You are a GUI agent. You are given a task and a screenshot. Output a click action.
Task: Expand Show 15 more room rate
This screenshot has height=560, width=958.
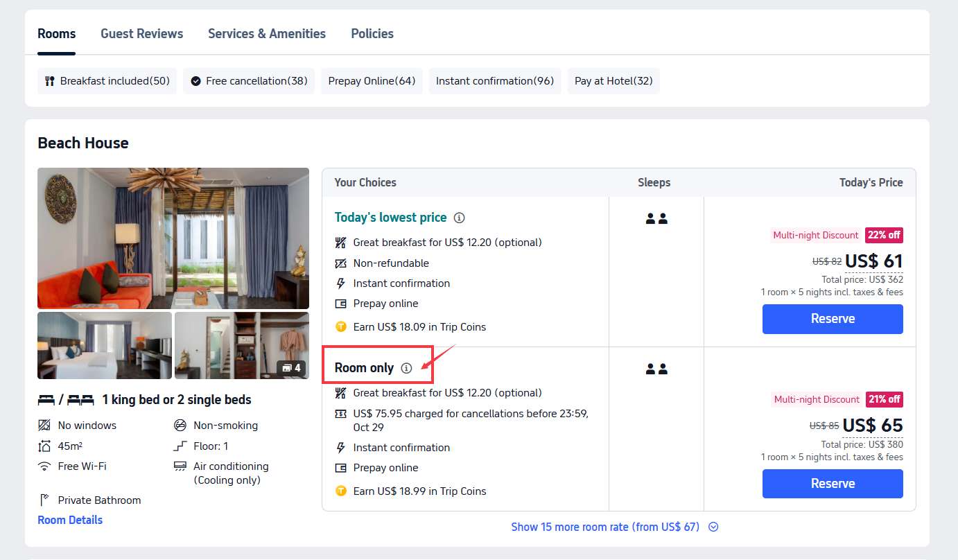(605, 527)
